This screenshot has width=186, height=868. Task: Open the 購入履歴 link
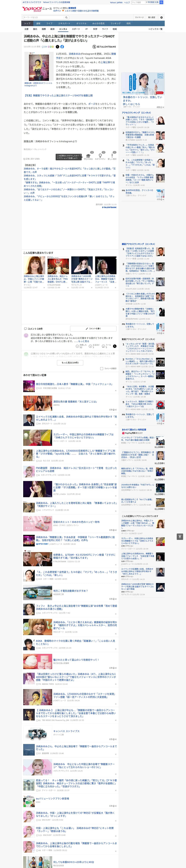click(x=152, y=18)
